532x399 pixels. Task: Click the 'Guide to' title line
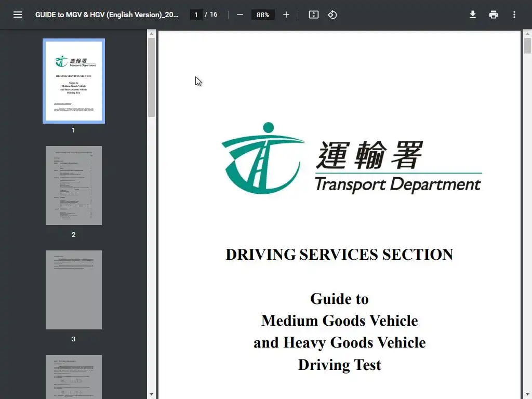[x=339, y=299]
